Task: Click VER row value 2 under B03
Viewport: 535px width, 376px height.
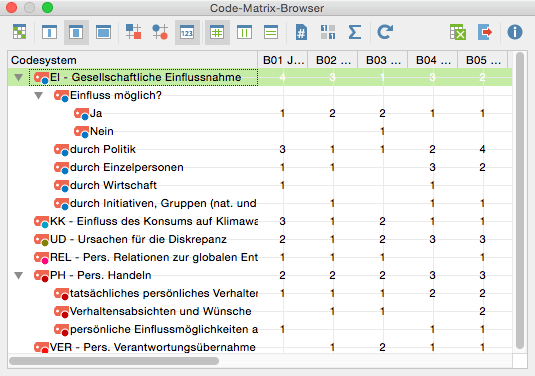Action: pyautogui.click(x=382, y=348)
